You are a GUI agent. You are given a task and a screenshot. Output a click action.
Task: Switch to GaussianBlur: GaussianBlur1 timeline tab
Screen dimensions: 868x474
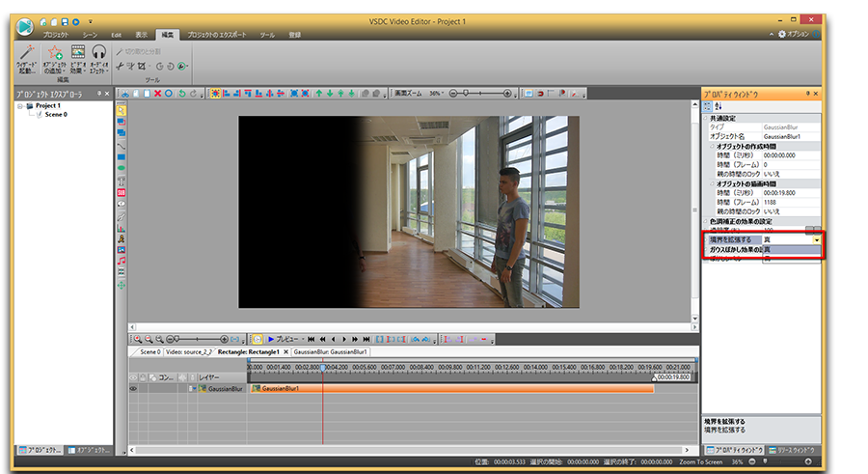click(x=331, y=352)
